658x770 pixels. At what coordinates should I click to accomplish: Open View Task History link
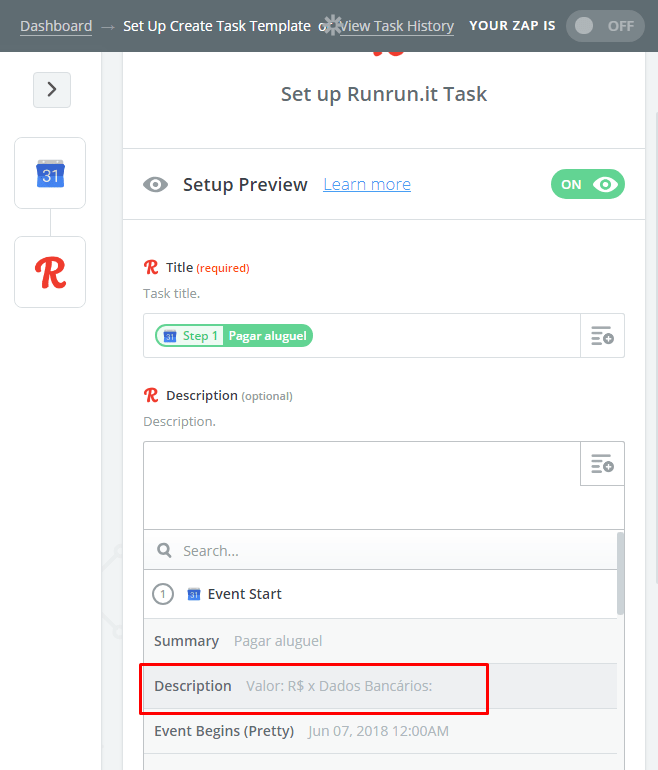397,26
